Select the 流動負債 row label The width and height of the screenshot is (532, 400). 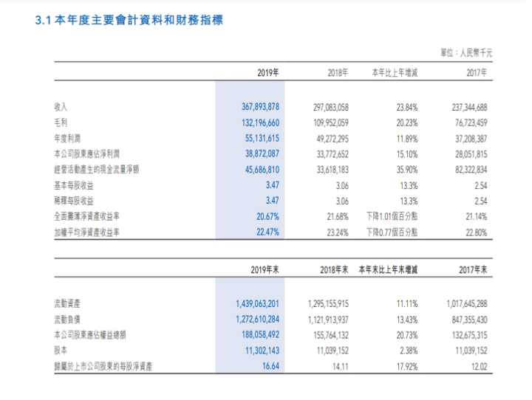click(67, 320)
